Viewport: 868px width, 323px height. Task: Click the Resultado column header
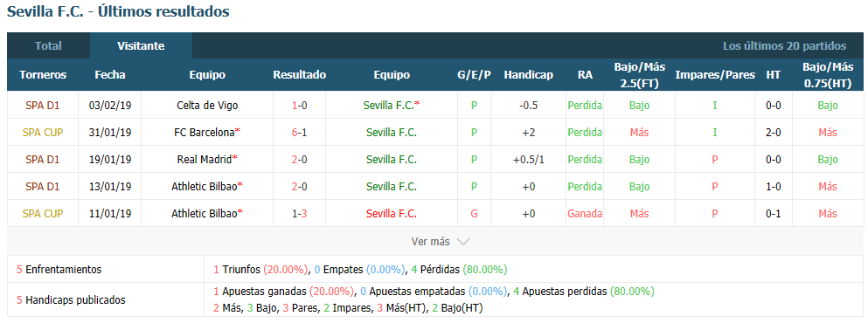(300, 75)
